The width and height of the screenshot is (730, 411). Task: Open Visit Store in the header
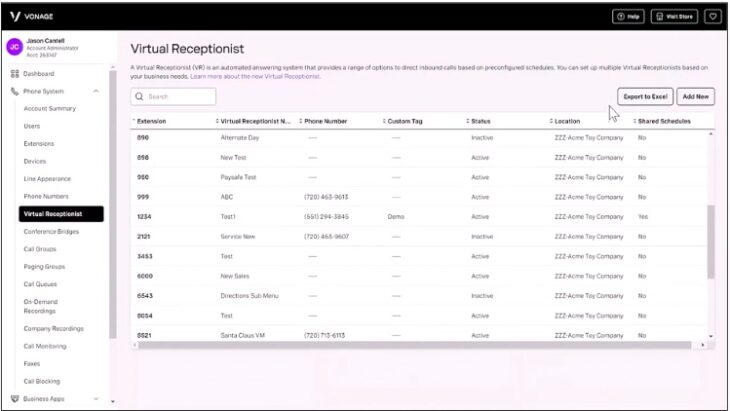(674, 16)
